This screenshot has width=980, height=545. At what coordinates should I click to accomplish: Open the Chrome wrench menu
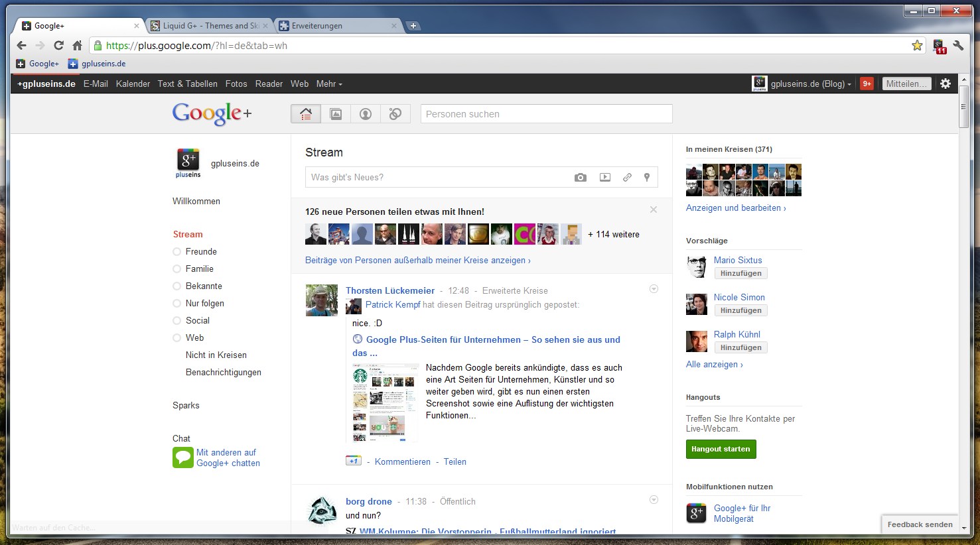(x=958, y=45)
